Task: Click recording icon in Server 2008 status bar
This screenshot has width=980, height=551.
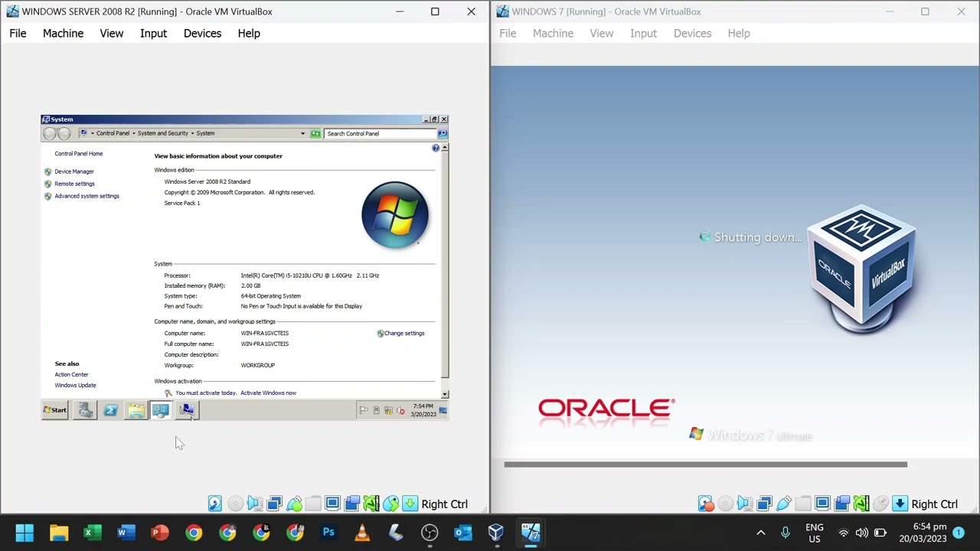Action: pos(352,504)
